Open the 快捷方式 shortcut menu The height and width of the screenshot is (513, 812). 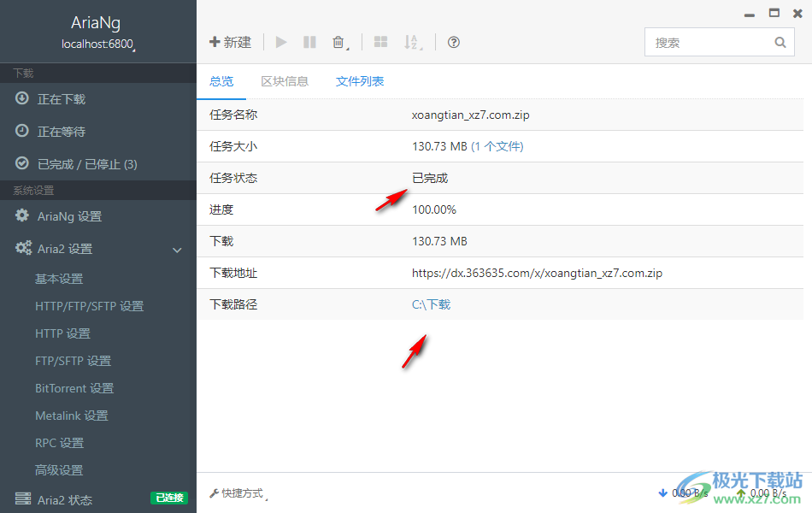click(238, 493)
